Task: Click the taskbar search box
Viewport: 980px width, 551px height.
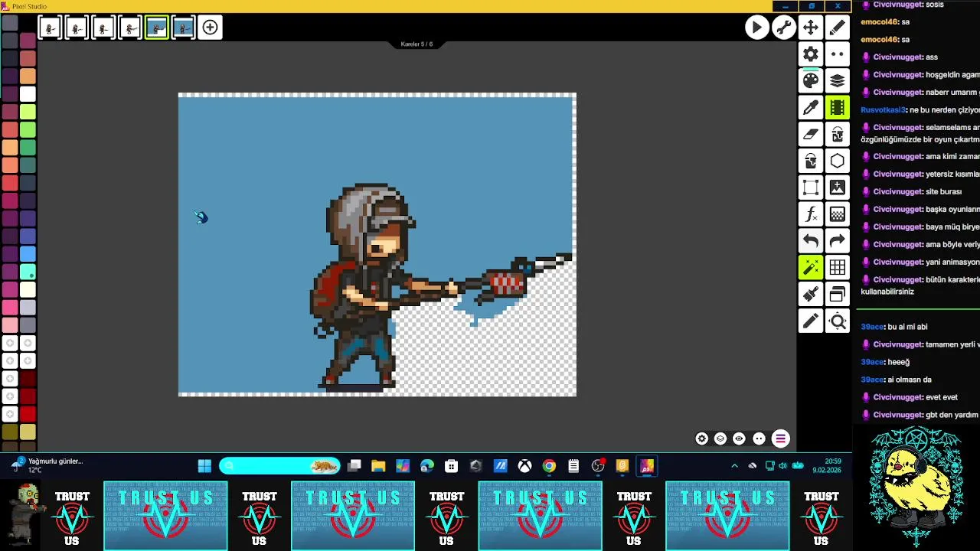Action: point(279,466)
